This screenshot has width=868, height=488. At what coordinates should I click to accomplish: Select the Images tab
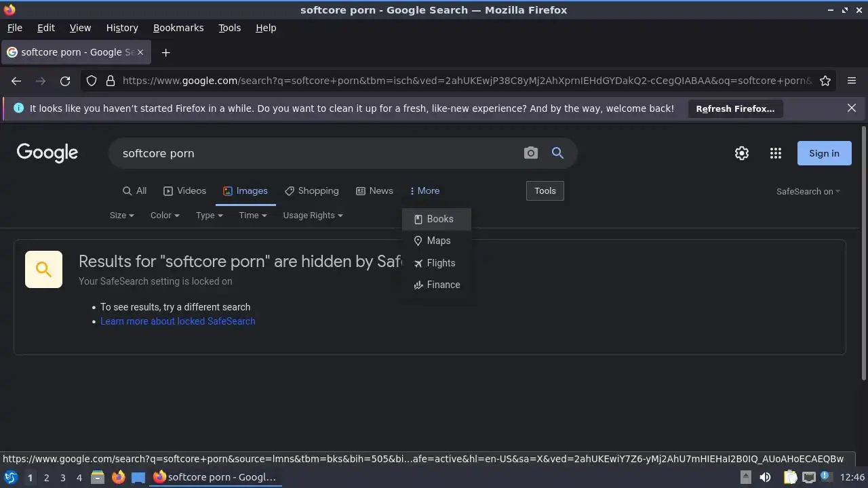(245, 190)
